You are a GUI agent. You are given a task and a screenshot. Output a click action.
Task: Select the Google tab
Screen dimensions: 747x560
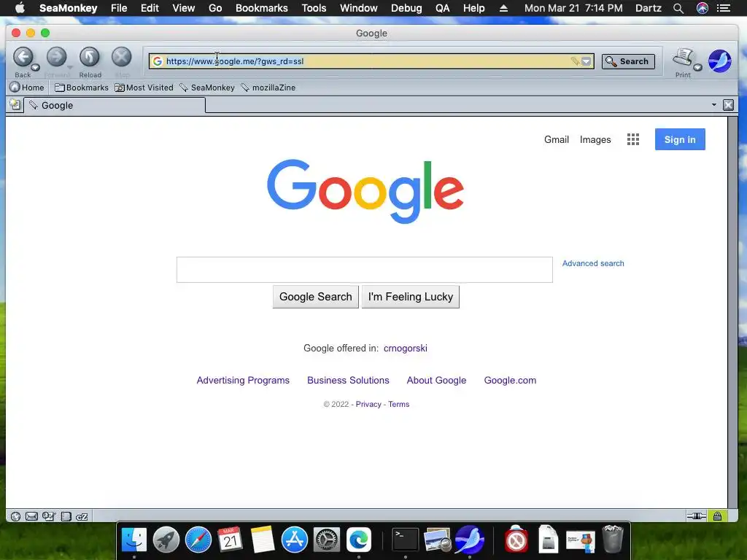click(x=115, y=105)
